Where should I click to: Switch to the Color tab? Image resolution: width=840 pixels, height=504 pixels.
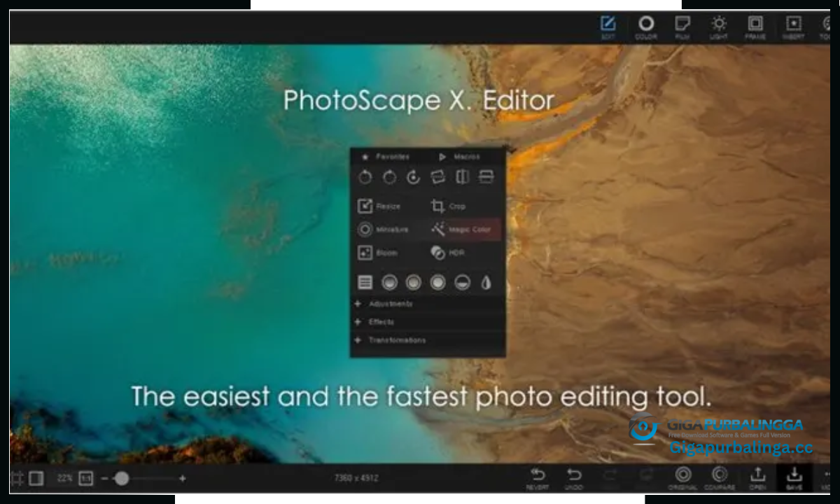point(645,27)
